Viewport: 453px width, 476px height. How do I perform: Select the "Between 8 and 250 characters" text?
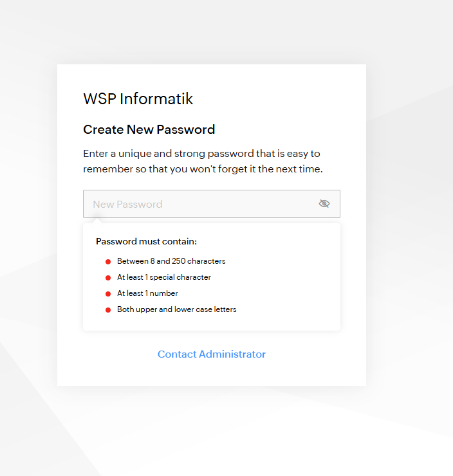click(x=171, y=262)
